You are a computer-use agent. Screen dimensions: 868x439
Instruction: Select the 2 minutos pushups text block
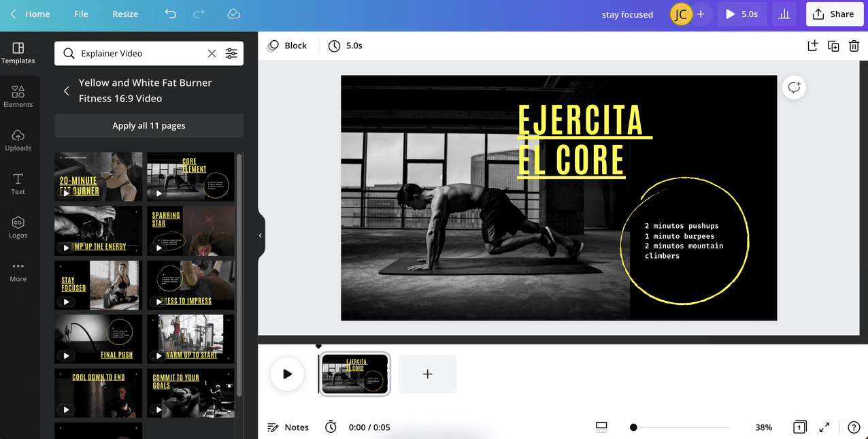[x=684, y=241]
